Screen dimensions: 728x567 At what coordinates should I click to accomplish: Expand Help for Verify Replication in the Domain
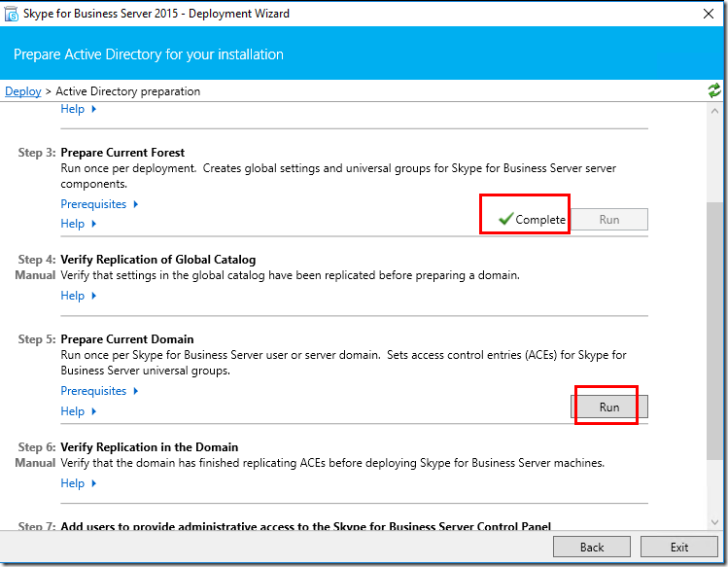click(78, 483)
